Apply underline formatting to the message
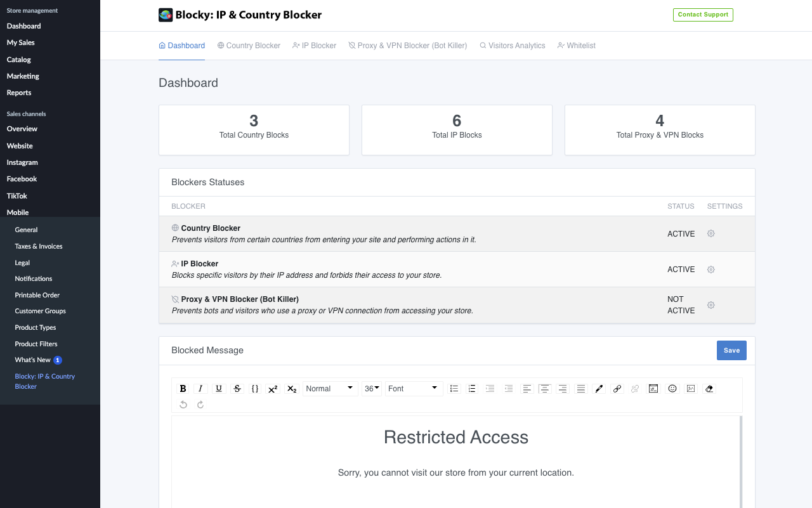The width and height of the screenshot is (812, 508). 219,389
